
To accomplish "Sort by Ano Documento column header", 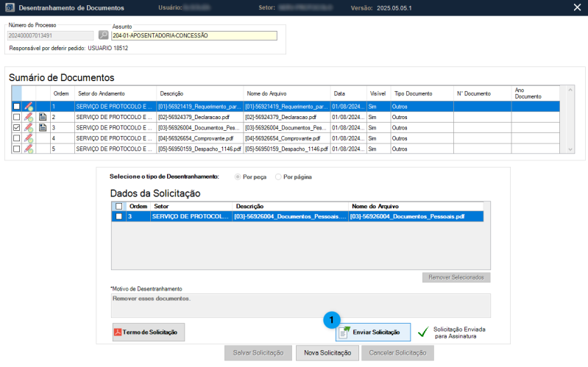I will click(535, 93).
